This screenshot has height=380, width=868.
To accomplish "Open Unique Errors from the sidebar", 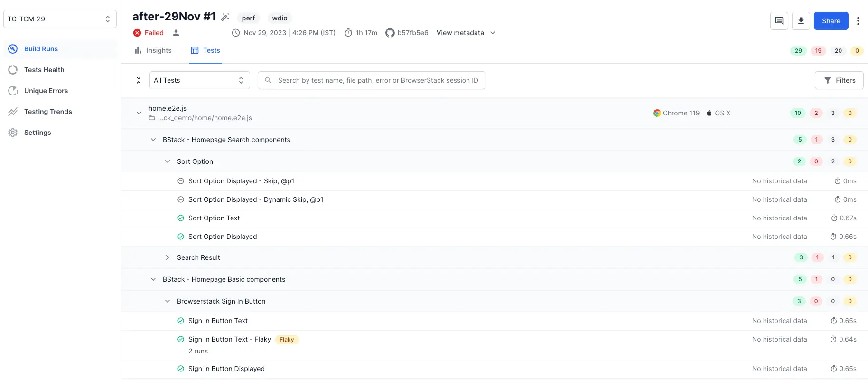I will pyautogui.click(x=46, y=91).
